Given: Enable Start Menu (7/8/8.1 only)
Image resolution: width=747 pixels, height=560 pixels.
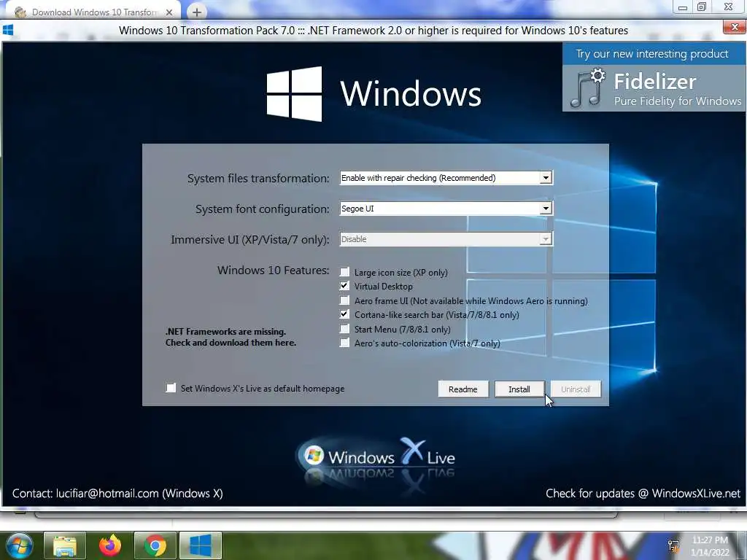Looking at the screenshot, I should coord(344,329).
